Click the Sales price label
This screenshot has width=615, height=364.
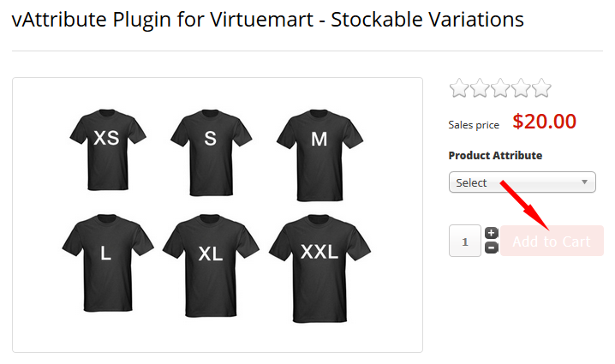point(474,125)
